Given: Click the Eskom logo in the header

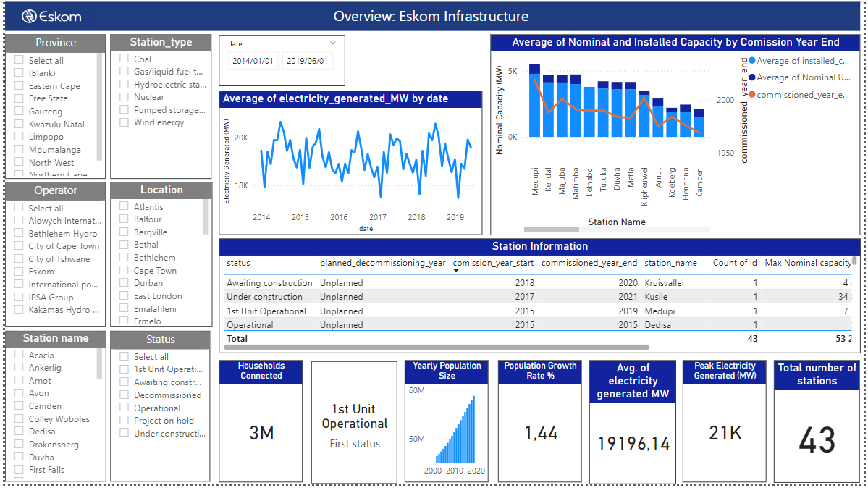Looking at the screenshot, I should (51, 17).
